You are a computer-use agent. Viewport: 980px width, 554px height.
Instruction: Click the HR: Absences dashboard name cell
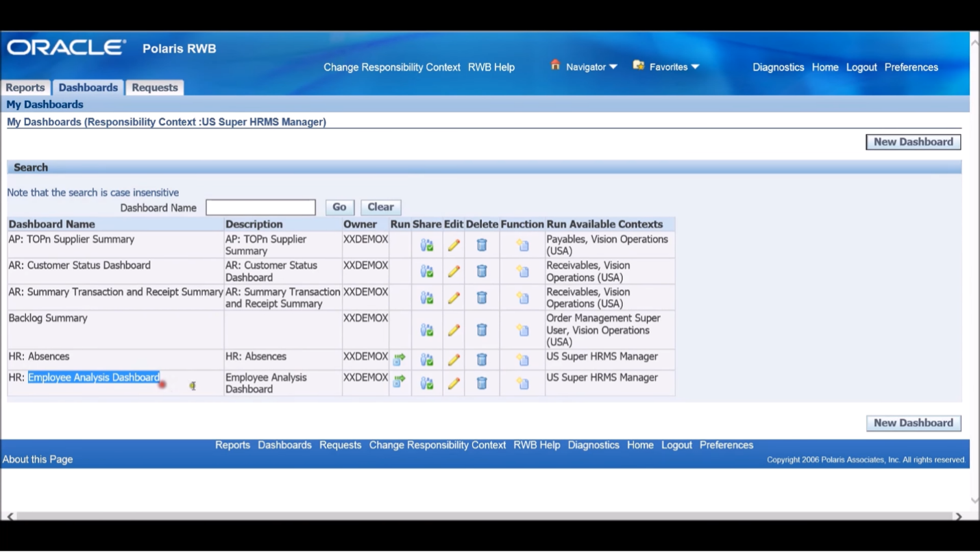coord(115,360)
